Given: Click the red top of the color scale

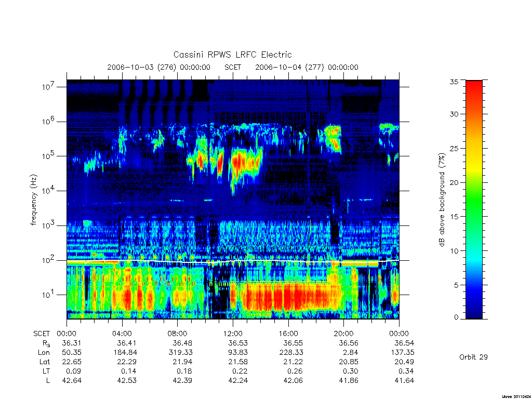Looking at the screenshot, I should coord(474,90).
